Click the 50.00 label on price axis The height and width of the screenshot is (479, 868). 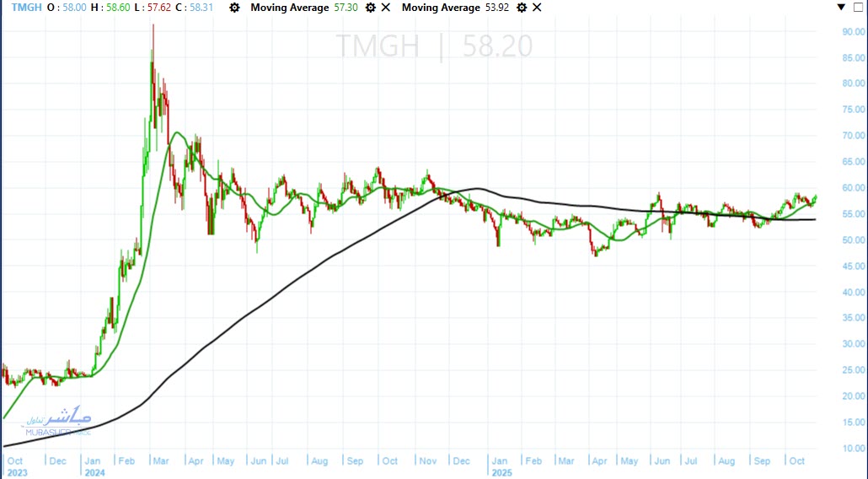tap(853, 240)
